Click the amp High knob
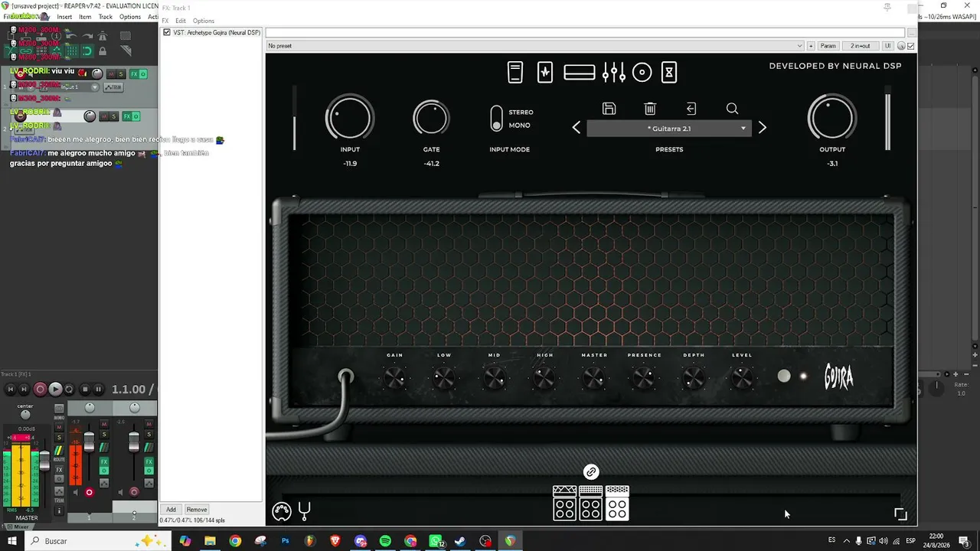Viewport: 980px width, 551px height. pyautogui.click(x=544, y=377)
